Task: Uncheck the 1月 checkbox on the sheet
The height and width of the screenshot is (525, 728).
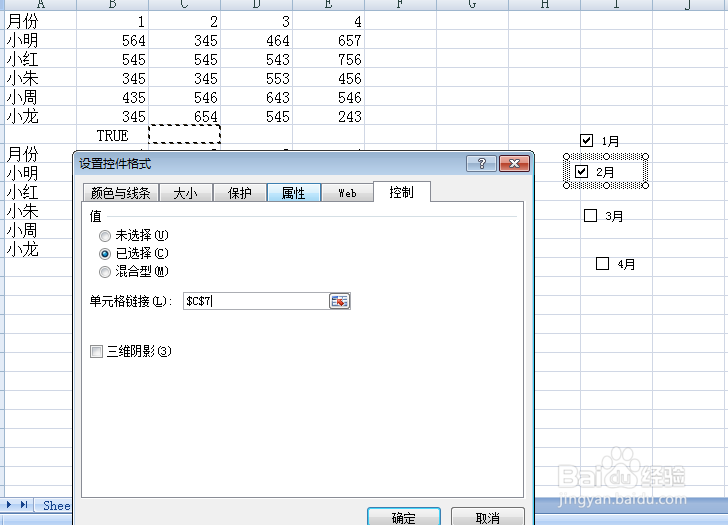Action: tap(586, 140)
